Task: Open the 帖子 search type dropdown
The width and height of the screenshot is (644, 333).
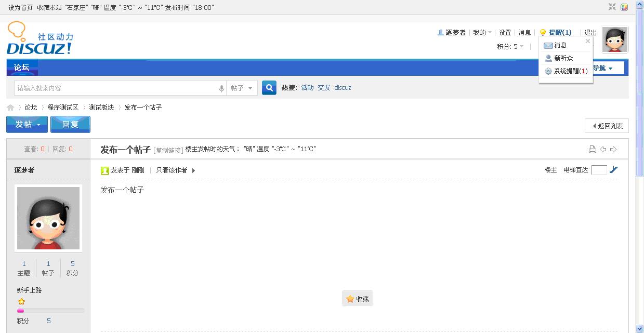Action: pyautogui.click(x=242, y=88)
